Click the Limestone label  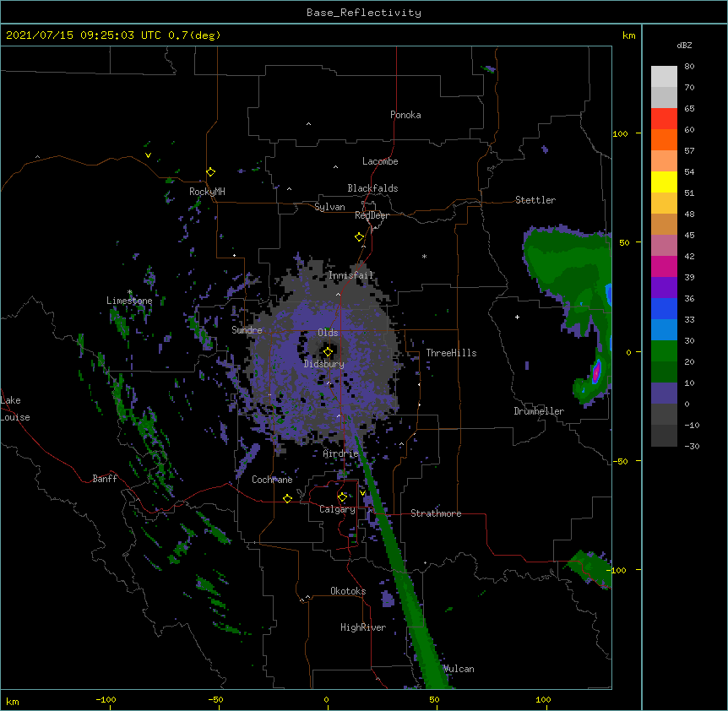(129, 301)
